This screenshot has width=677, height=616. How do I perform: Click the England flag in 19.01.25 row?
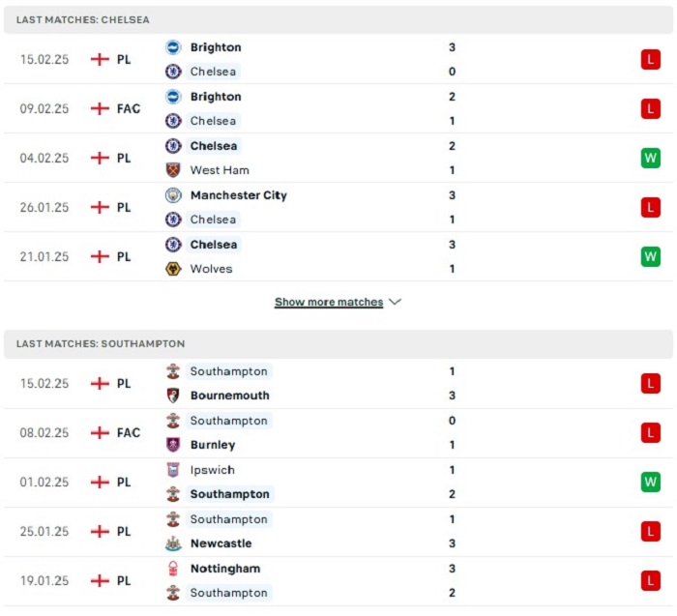coord(100,580)
